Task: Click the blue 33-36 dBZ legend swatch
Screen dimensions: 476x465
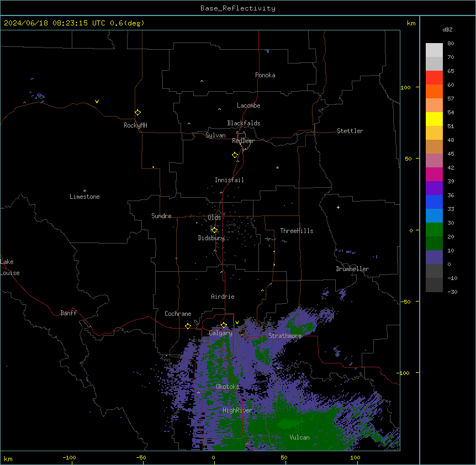Action: point(434,202)
